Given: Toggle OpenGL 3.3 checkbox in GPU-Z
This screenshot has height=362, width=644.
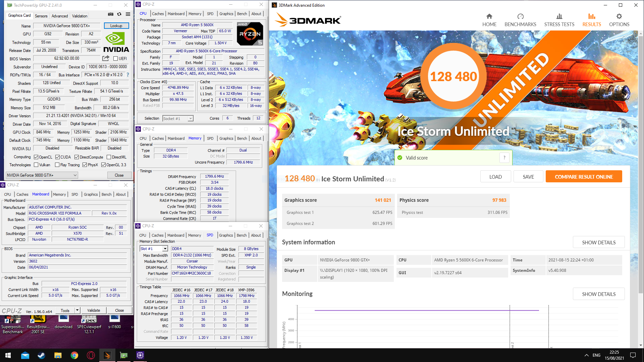Looking at the screenshot, I should 103,165.
